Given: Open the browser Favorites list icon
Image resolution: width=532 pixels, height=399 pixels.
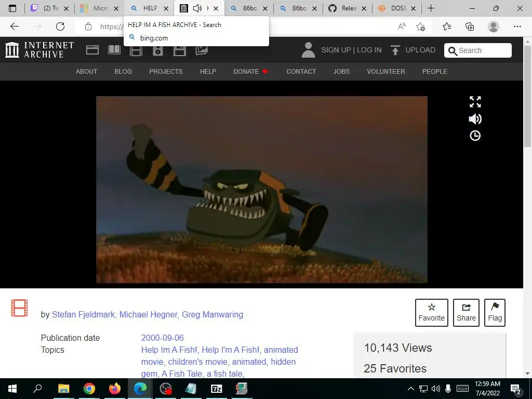Looking at the screenshot, I should (447, 26).
